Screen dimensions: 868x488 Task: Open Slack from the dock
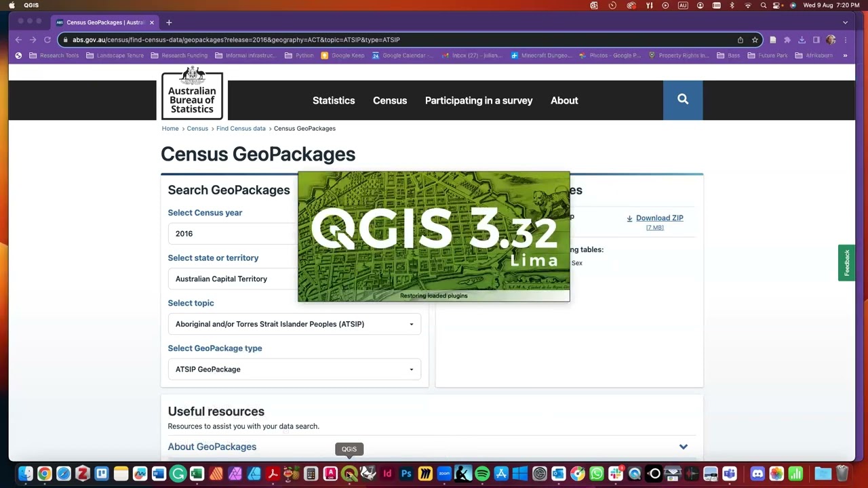click(616, 474)
